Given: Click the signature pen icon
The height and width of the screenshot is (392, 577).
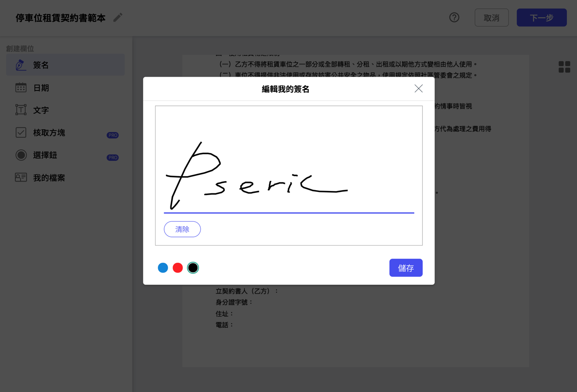Looking at the screenshot, I should pyautogui.click(x=21, y=65).
